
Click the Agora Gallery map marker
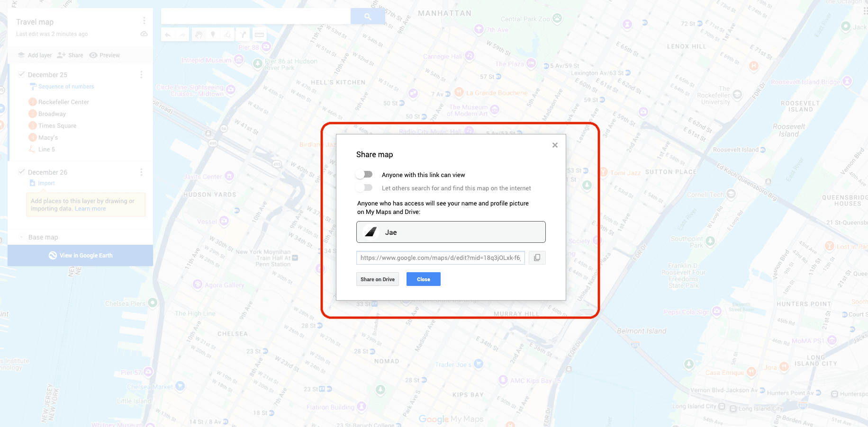coord(198,285)
